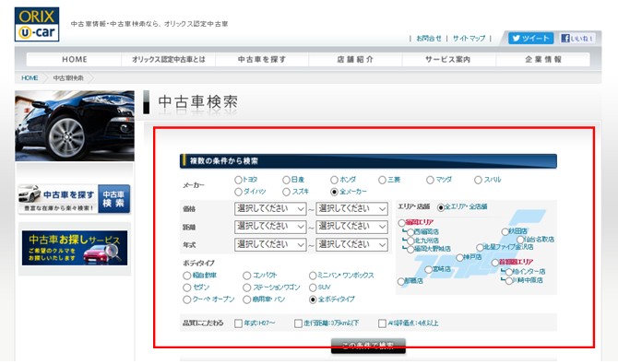This screenshot has height=364, width=618.
Task: Open the HOME navigation tab
Action: pos(74,60)
